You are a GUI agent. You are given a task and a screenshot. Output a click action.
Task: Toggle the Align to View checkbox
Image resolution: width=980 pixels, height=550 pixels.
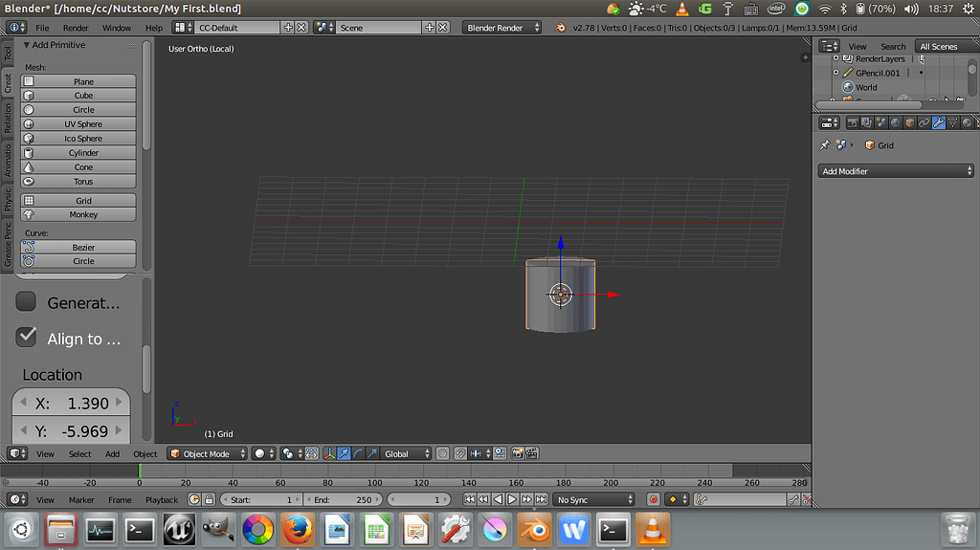pos(26,337)
